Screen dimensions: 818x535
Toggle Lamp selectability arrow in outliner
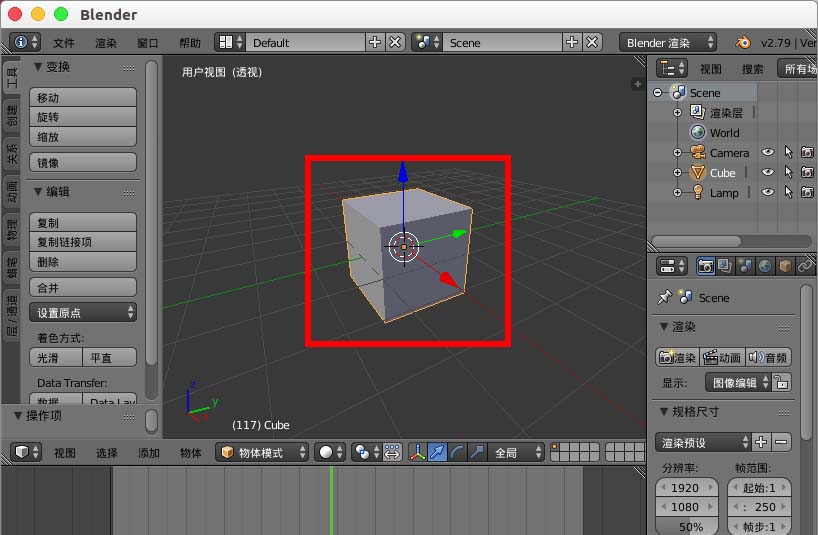(x=788, y=192)
